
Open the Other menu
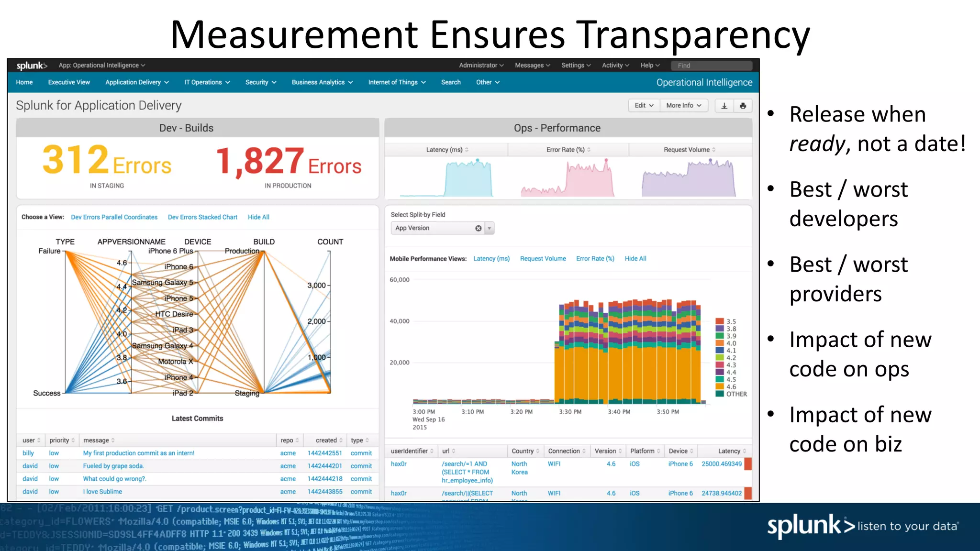point(488,82)
